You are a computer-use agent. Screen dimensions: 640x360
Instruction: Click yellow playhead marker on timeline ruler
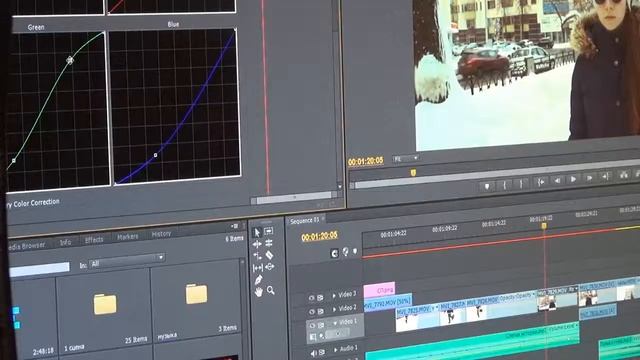544,226
